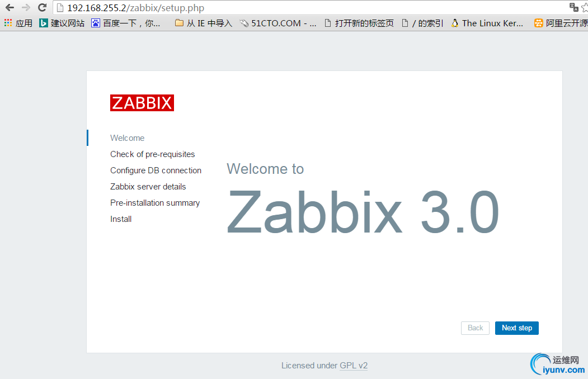Open the GPL v2 license link

[354, 366]
